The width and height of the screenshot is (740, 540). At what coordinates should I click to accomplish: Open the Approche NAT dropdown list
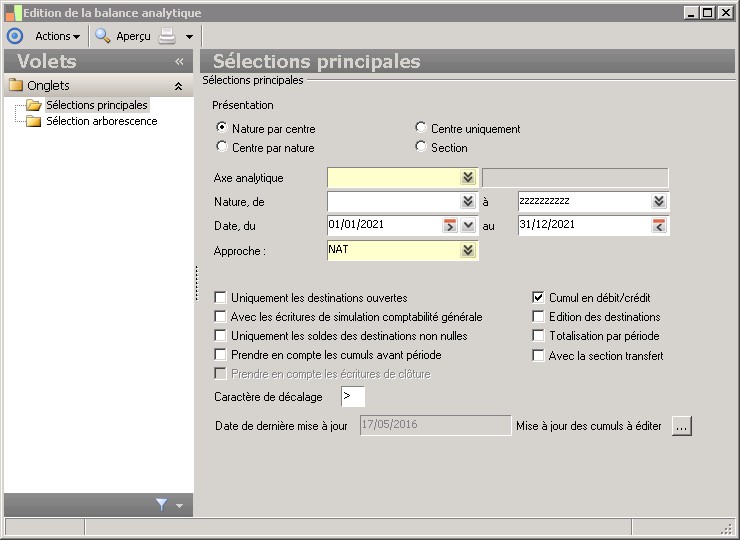(468, 250)
